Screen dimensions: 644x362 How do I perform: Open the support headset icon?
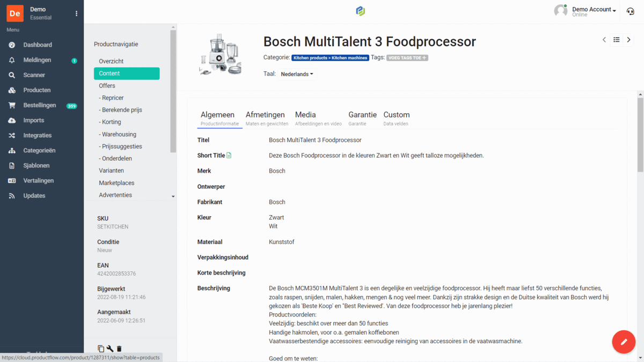click(x=631, y=11)
